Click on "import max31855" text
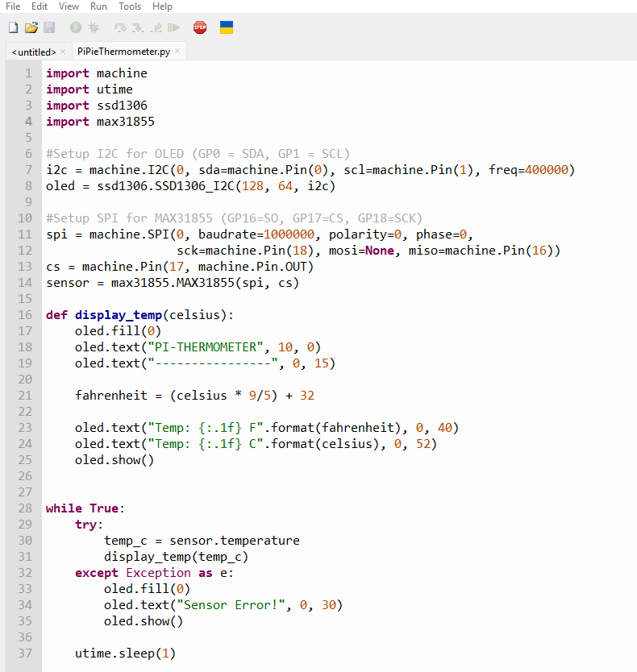Image resolution: width=637 pixels, height=672 pixels. tap(100, 122)
